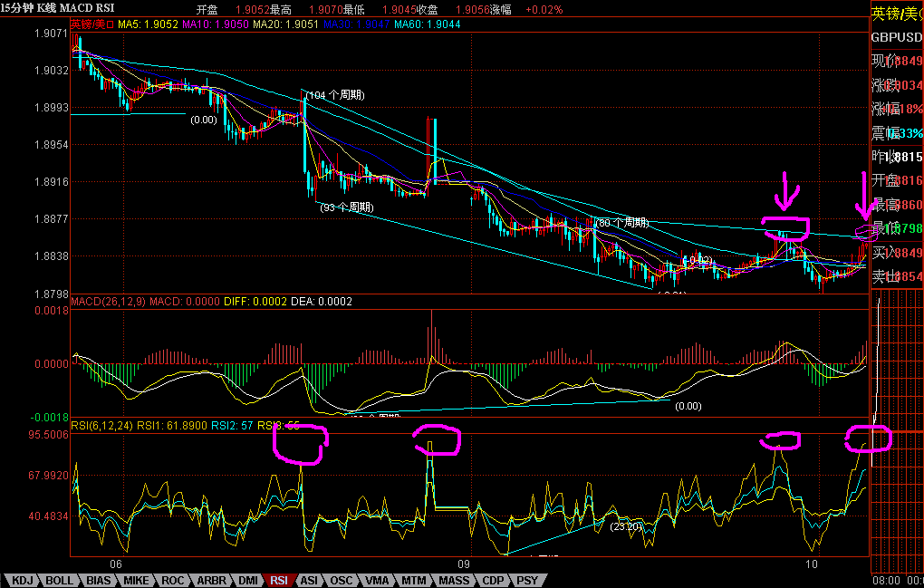Click the active RSI tab

[281, 580]
